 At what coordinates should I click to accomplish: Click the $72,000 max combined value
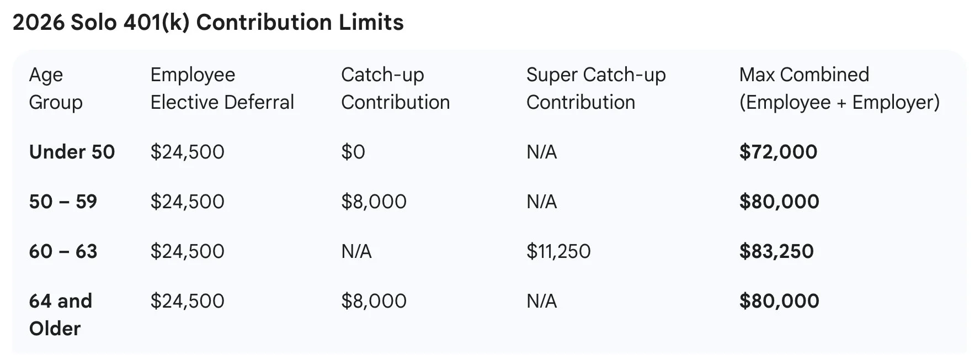point(778,152)
